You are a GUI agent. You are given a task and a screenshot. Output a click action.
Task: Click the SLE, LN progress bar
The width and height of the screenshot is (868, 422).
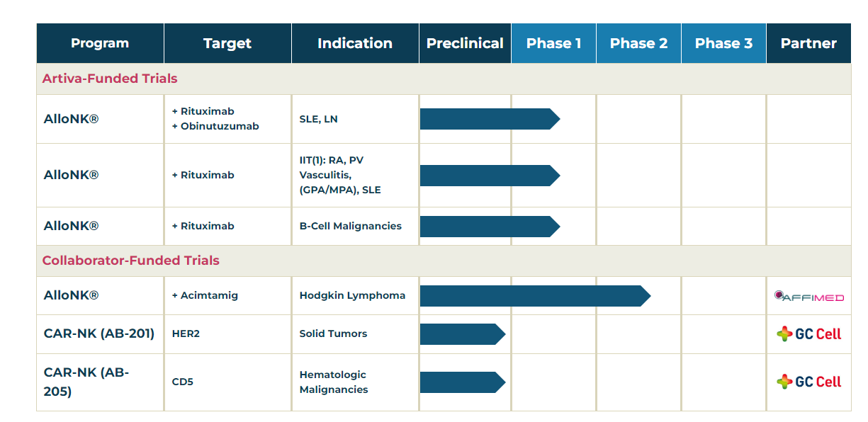click(489, 119)
